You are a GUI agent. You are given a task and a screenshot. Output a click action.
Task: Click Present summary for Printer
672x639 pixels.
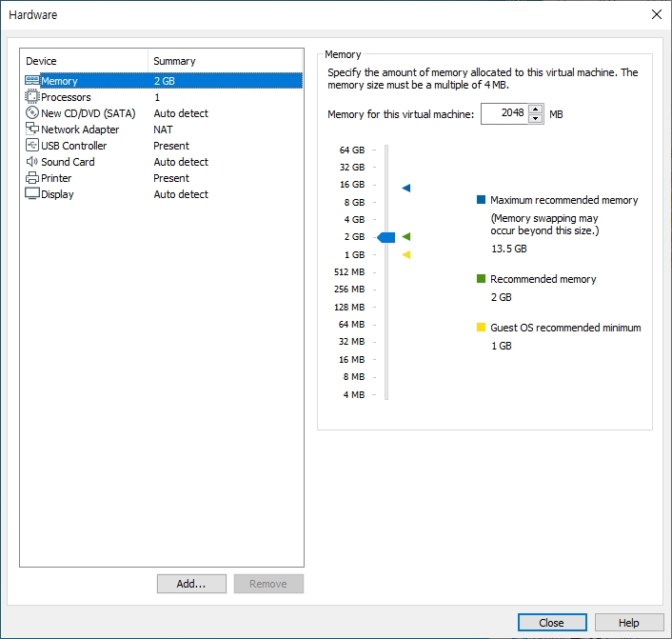pos(171,178)
